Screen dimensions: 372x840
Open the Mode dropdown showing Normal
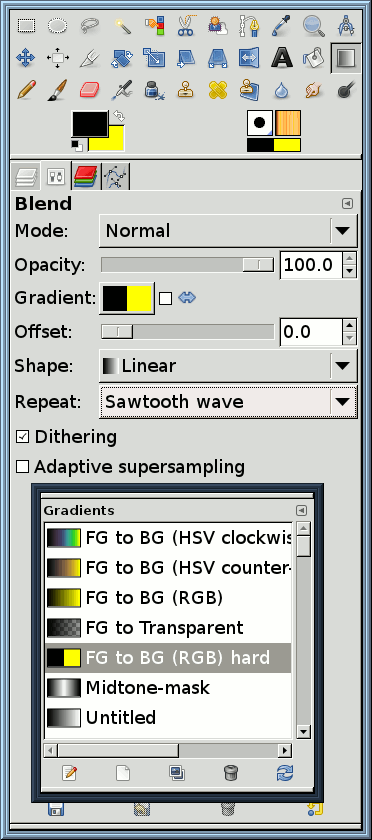228,231
